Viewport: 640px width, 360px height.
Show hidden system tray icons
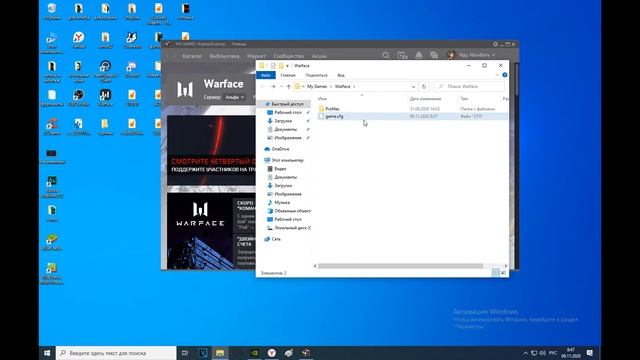[525, 353]
